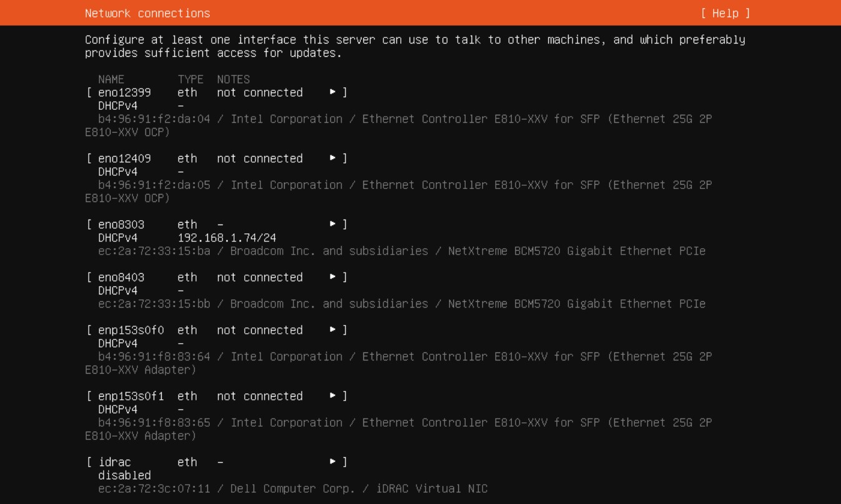Open the eno8303 arrow dropdown

coord(333,225)
